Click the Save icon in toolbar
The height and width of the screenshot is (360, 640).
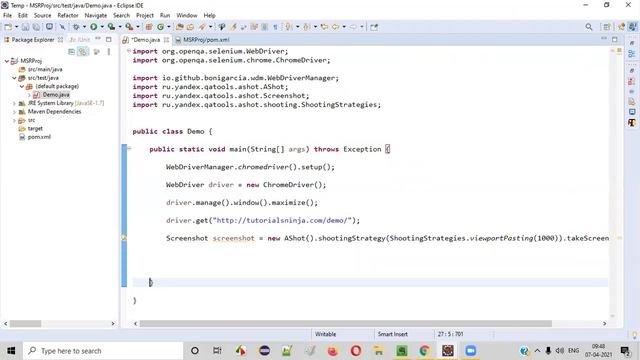(25, 27)
